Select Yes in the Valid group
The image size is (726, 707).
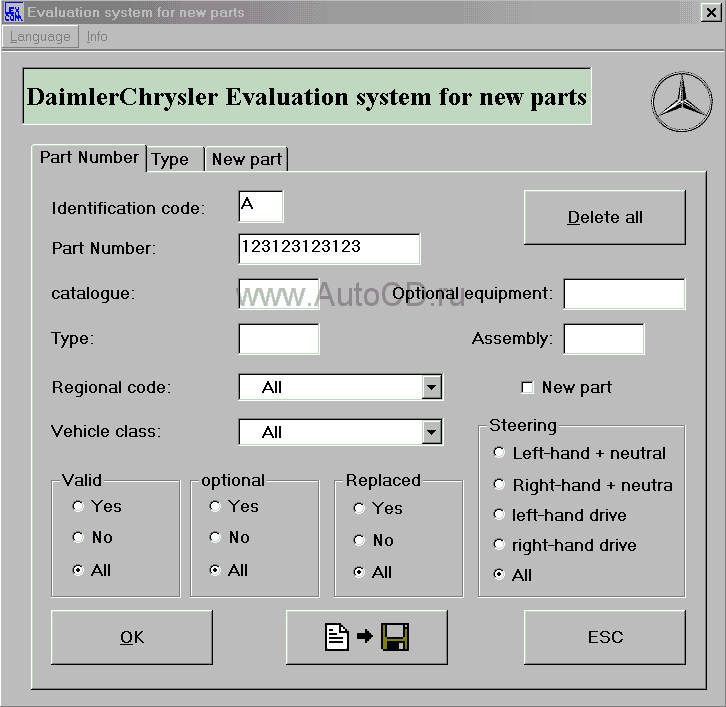(x=78, y=507)
